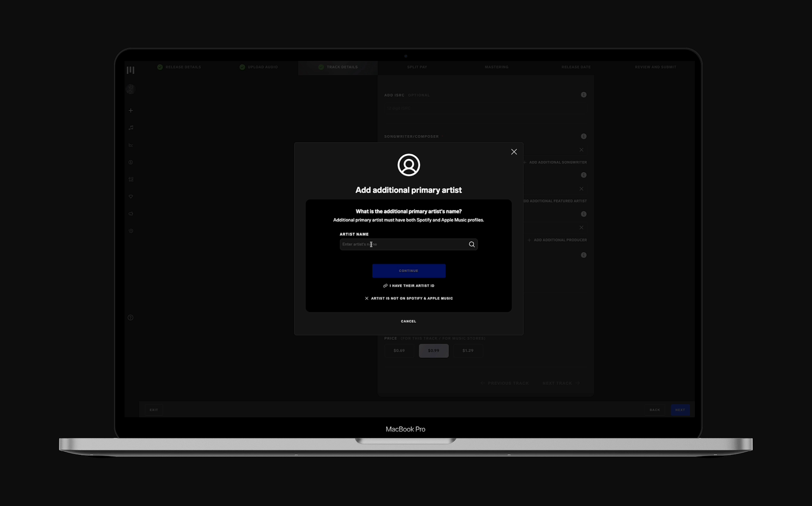Click the plus icon to start a new release
Viewport: 812px width, 506px height.
[131, 110]
